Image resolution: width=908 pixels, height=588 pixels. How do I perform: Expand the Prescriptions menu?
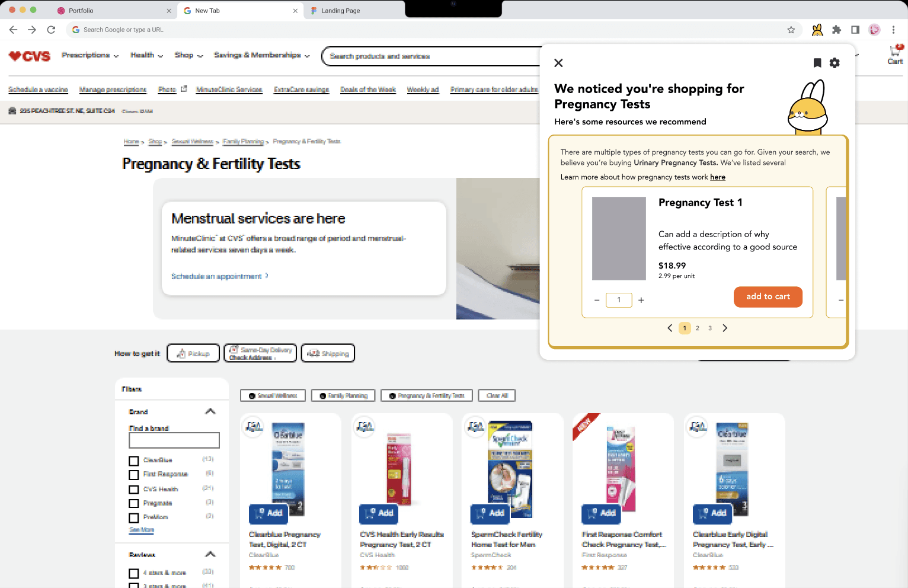[x=90, y=55]
